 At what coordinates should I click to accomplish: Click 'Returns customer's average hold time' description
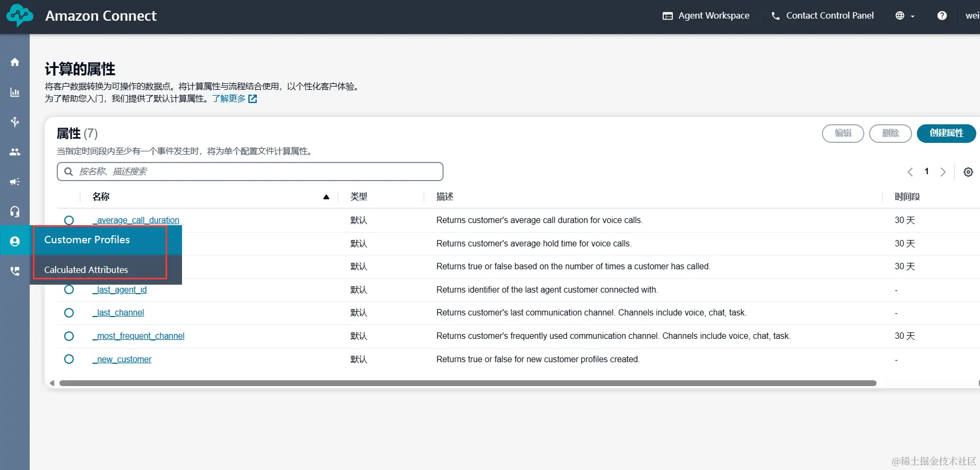click(x=534, y=244)
